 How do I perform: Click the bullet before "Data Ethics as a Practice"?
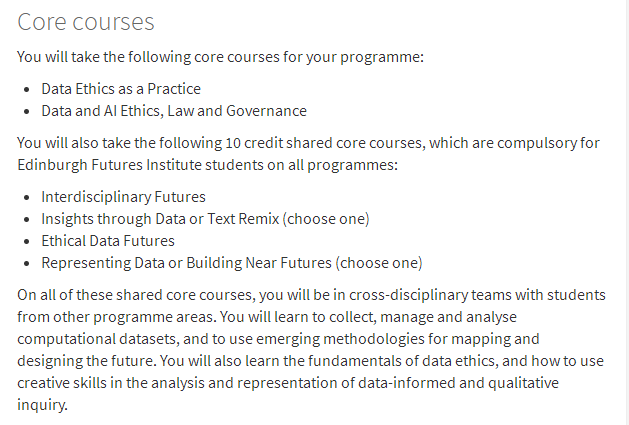point(27,89)
